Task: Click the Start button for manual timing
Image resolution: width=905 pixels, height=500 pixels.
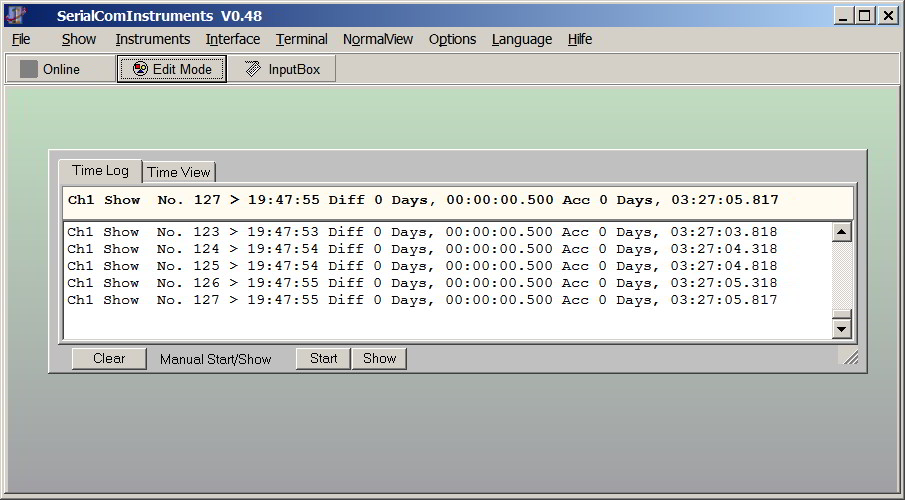Action: (x=323, y=359)
